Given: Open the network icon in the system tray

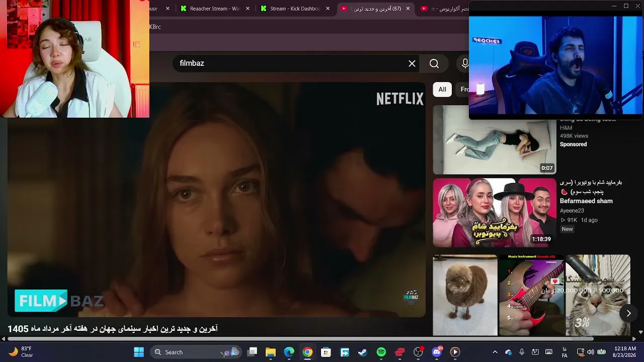Looking at the screenshot, I should (x=581, y=352).
